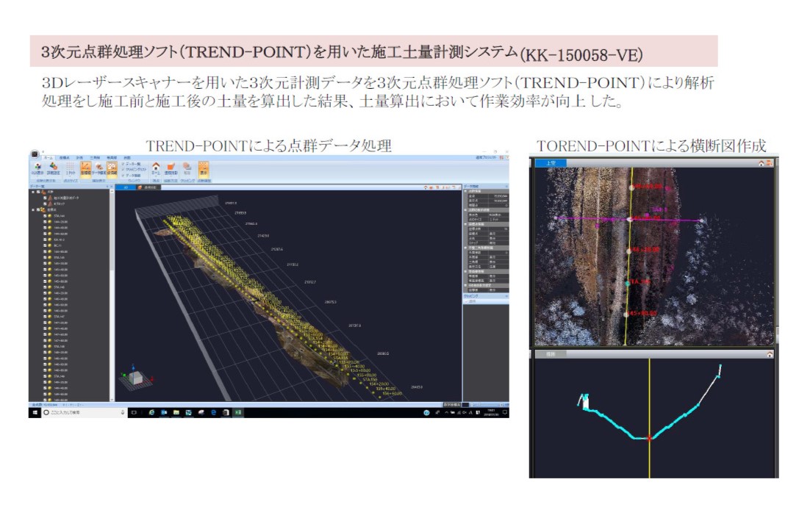Select the 1ドット point size icon
This screenshot has height=532, width=799.
click(71, 167)
